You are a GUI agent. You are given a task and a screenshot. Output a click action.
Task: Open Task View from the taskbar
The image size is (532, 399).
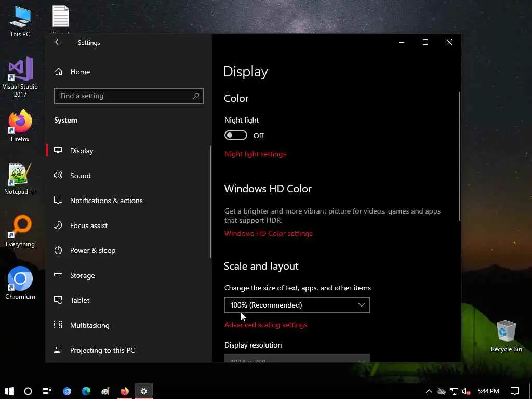point(47,391)
